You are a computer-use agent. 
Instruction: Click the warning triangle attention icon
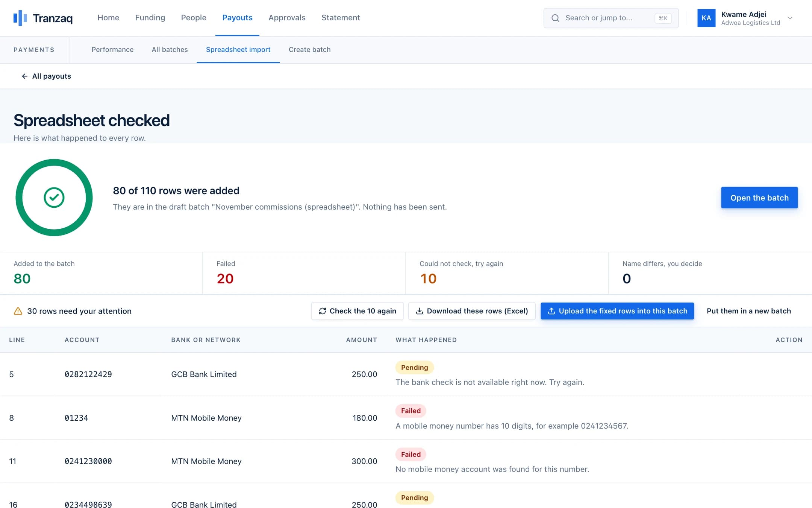click(x=18, y=311)
